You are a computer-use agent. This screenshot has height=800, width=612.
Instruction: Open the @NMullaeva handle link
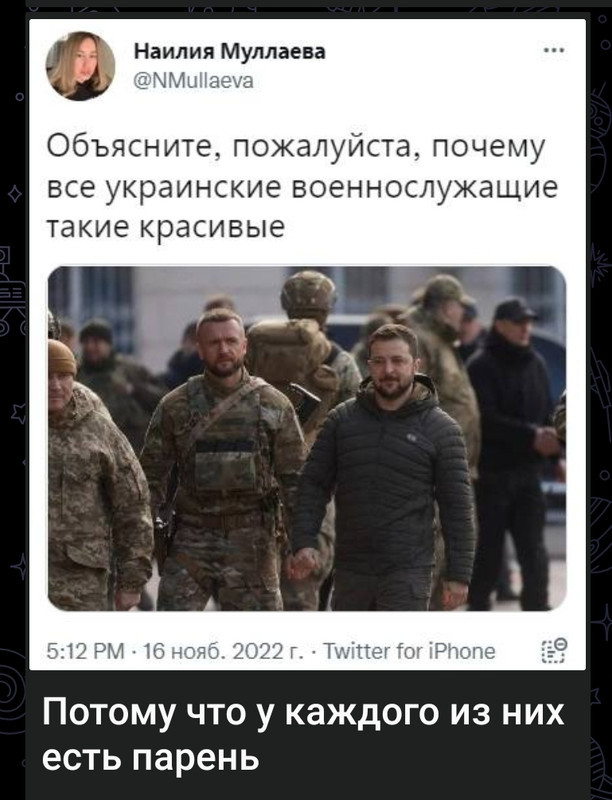click(193, 82)
